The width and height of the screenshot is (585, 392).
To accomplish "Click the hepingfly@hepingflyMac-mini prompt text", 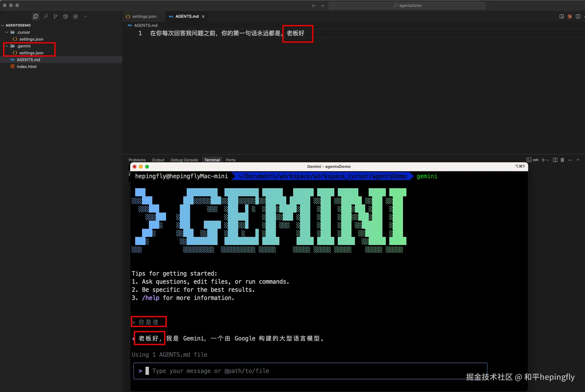I will [181, 176].
